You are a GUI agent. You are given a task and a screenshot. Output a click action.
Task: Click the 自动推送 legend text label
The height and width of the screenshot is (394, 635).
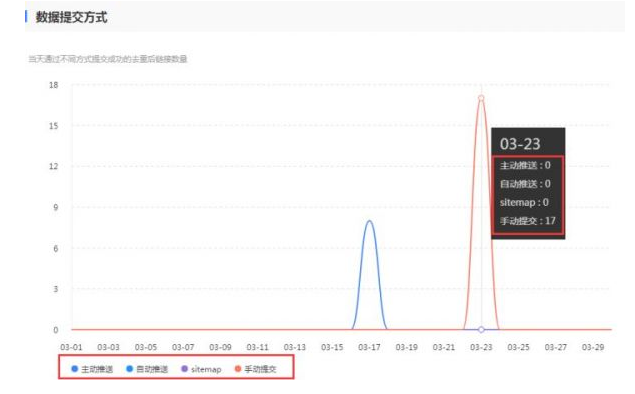click(x=152, y=369)
